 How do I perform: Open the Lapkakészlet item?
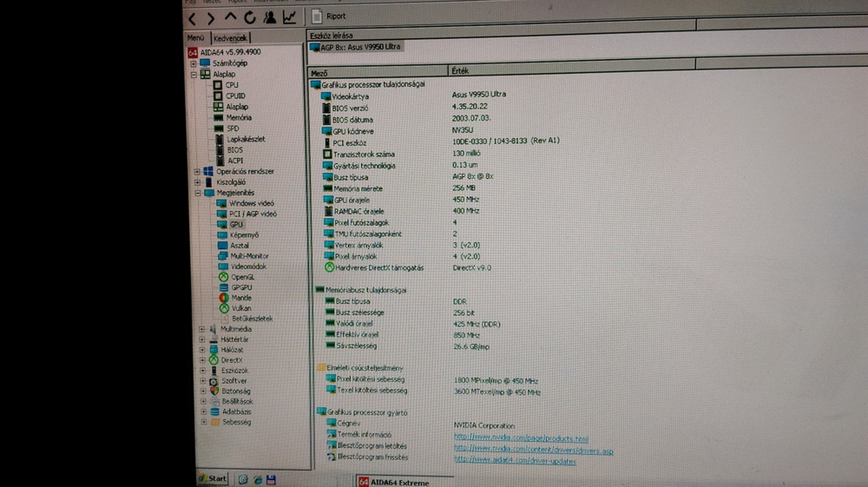246,139
